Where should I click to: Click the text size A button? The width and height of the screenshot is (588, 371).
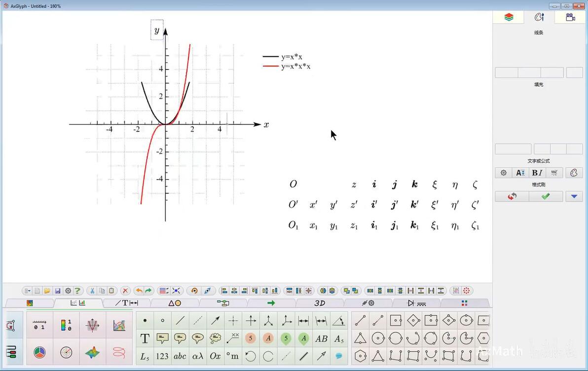(520, 173)
